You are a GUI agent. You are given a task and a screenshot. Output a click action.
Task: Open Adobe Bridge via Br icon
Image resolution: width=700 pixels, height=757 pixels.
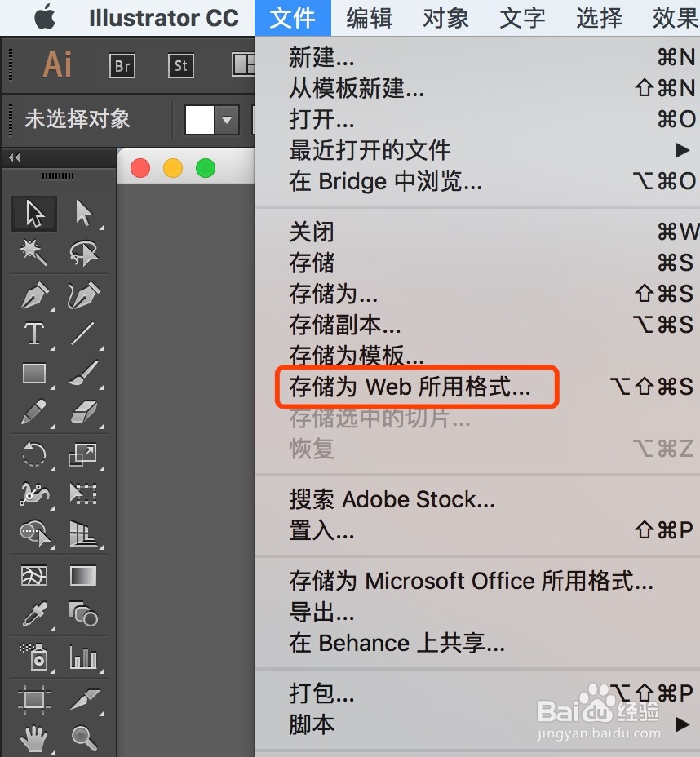pos(122,65)
